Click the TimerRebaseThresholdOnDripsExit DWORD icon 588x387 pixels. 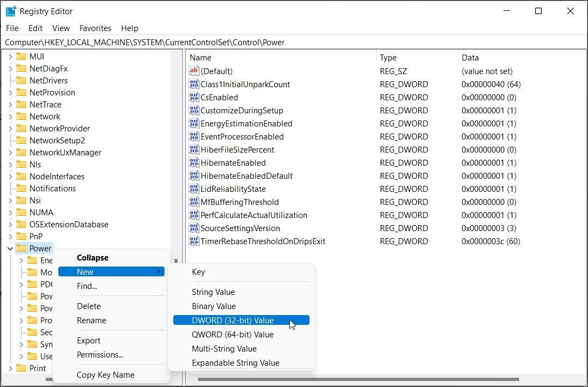(193, 241)
